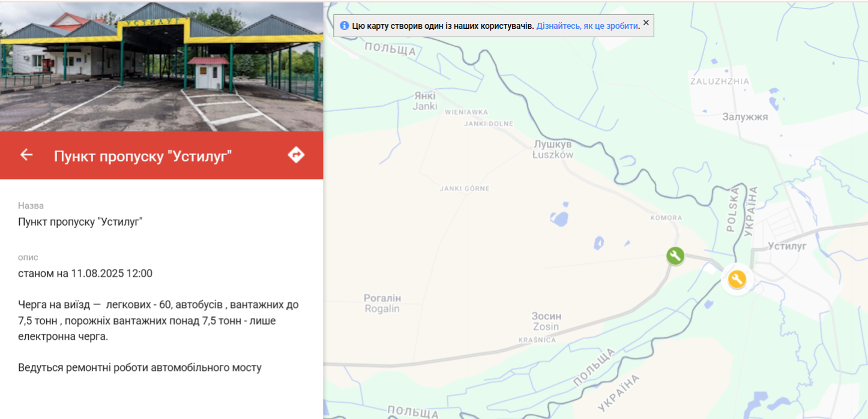
Task: Click the Янкі Janki label on map
Action: coord(424,101)
